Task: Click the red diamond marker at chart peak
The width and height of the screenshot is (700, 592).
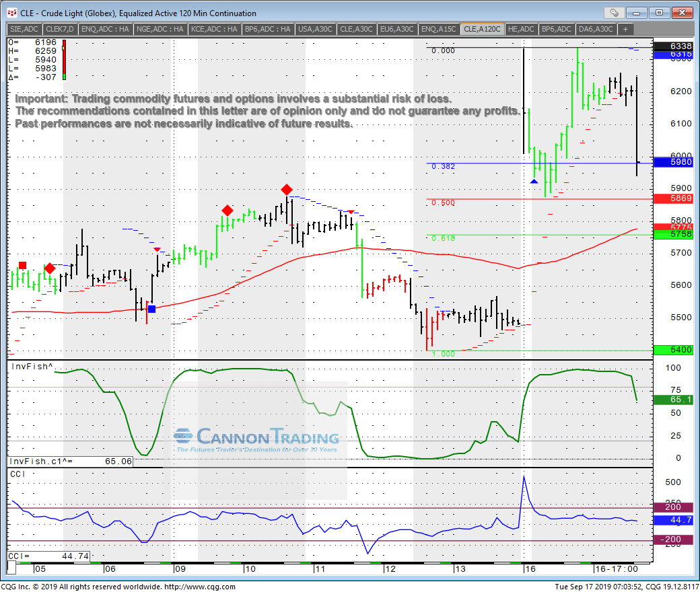Action: coord(287,190)
